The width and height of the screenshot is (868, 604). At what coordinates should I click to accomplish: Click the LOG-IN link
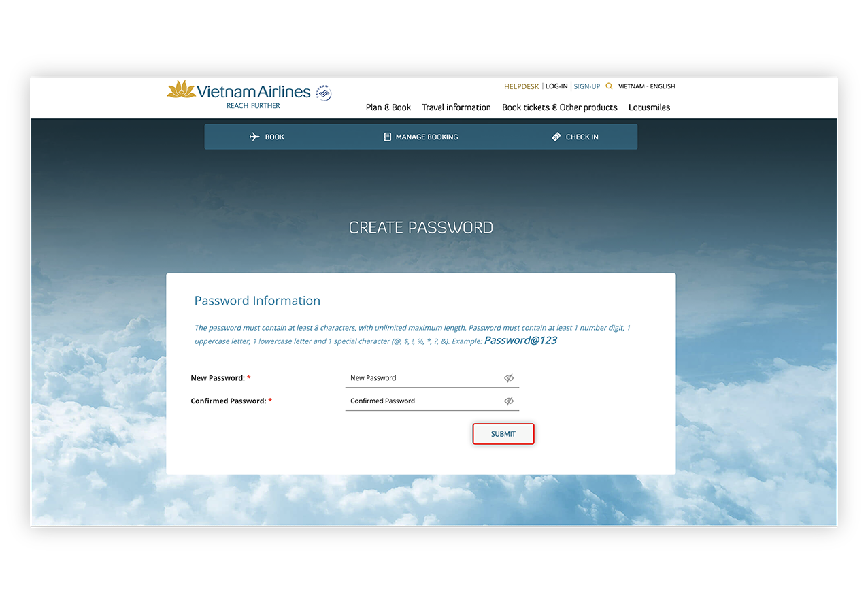click(556, 86)
